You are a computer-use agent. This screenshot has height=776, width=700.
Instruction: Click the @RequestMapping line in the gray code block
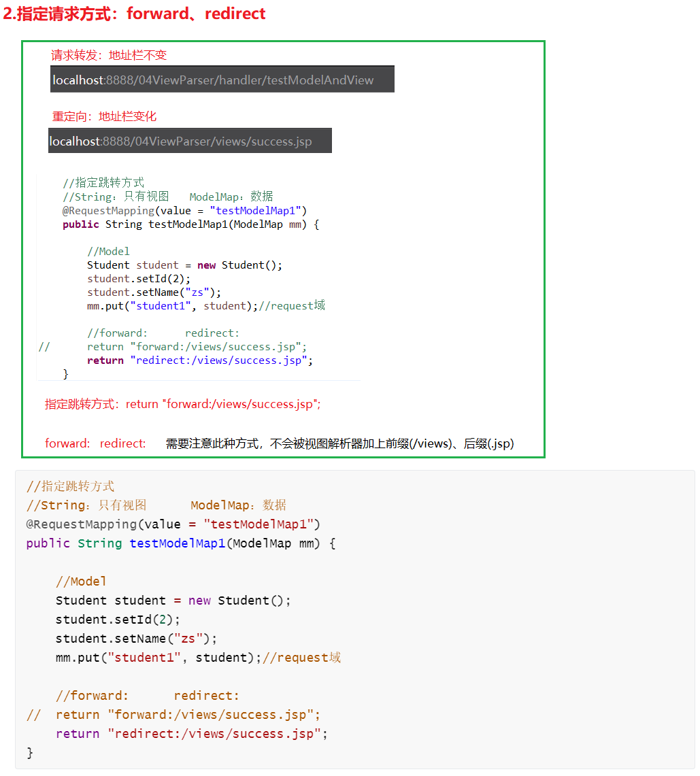coord(173,524)
